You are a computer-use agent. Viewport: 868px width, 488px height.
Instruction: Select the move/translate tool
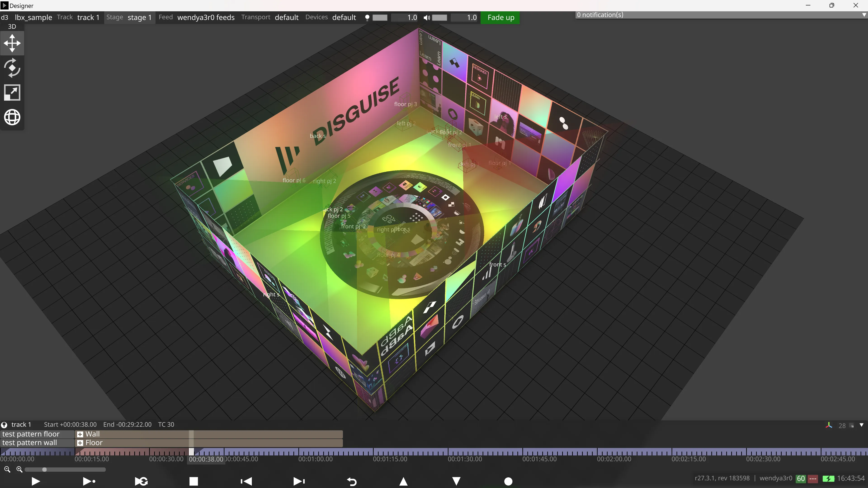click(x=12, y=43)
